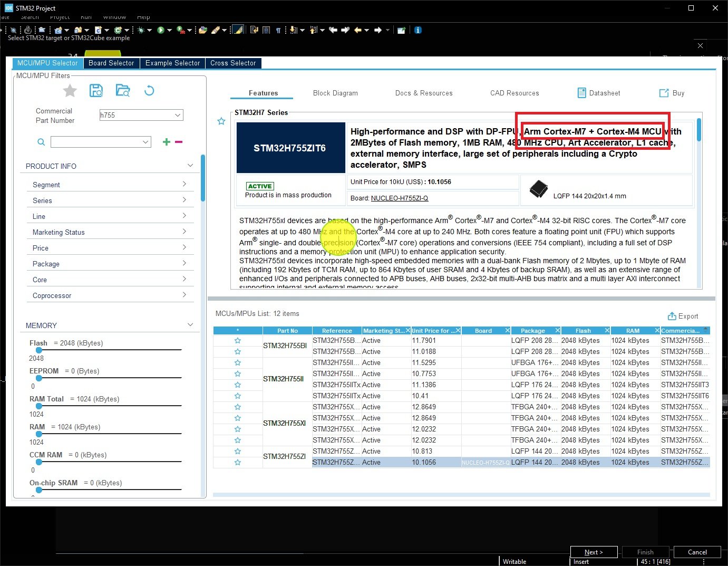Screen dimensions: 728x566
Task: Expand the Segment filter
Action: coord(110,185)
